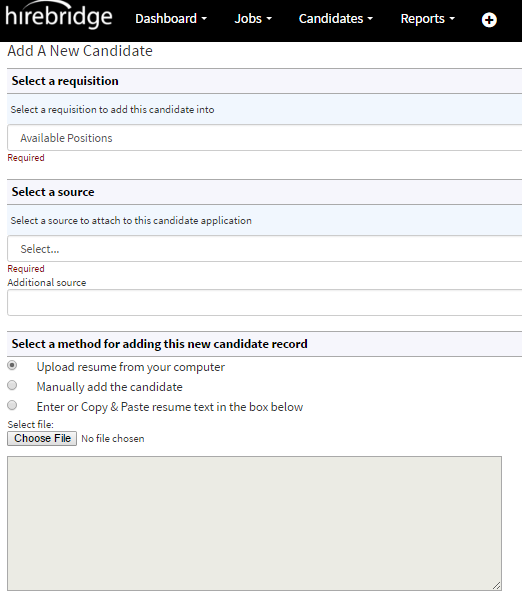The image size is (522, 594).
Task: Select Manually add the candidate option
Action: click(x=12, y=385)
